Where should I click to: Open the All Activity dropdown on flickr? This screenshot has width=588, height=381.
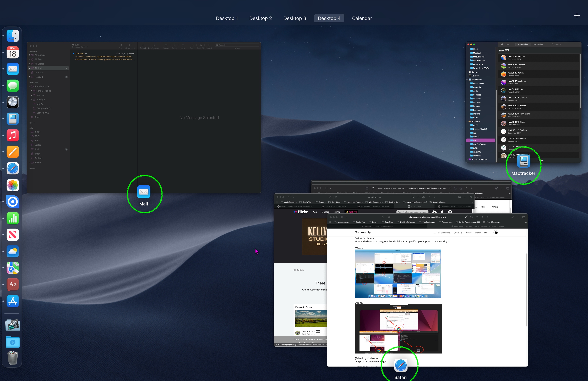[300, 270]
